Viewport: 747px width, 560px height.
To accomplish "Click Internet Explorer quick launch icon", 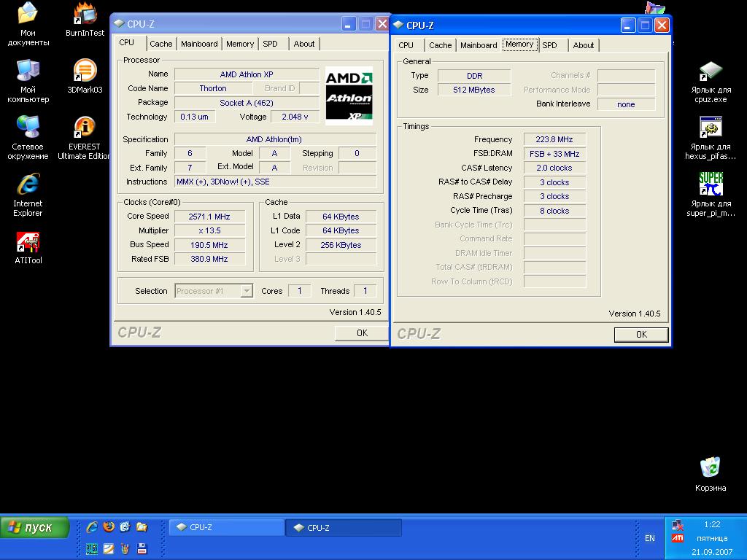I will (92, 526).
